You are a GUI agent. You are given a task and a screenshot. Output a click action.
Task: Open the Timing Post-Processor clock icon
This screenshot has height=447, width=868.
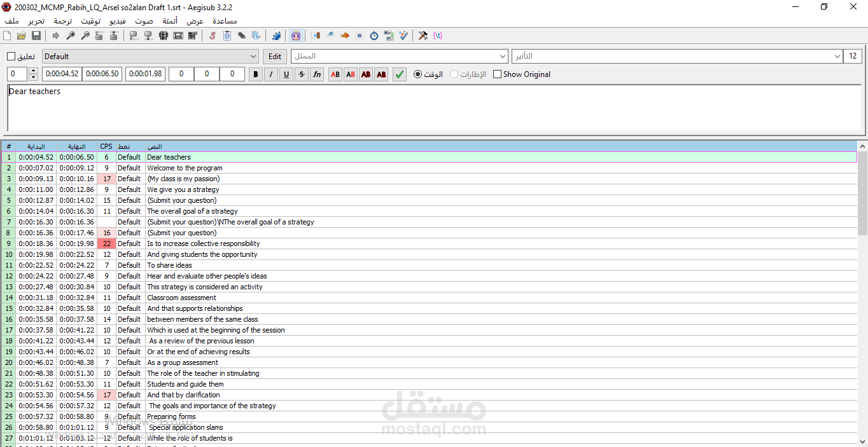[374, 36]
